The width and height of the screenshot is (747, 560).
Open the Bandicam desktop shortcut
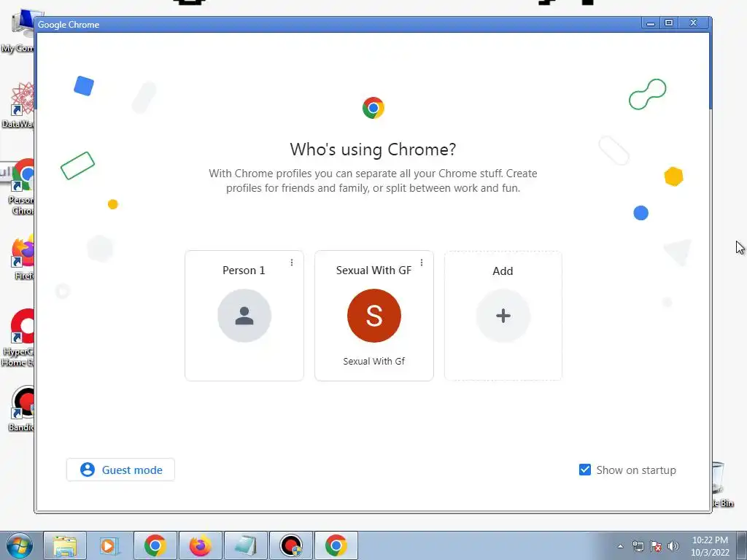(x=21, y=408)
